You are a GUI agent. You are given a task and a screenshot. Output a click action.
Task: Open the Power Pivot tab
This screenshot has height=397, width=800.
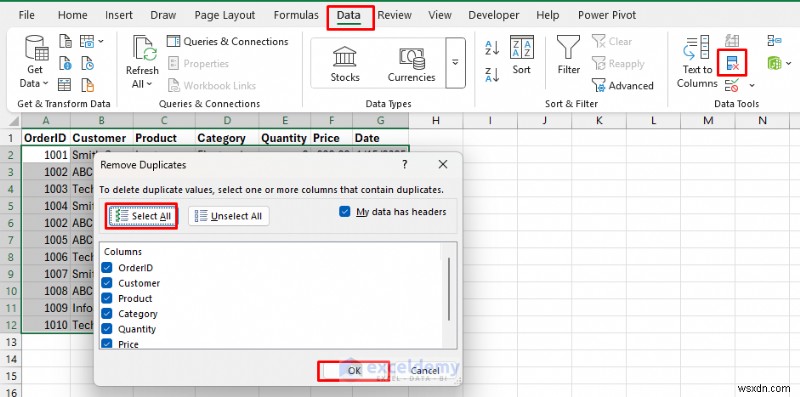click(x=607, y=15)
